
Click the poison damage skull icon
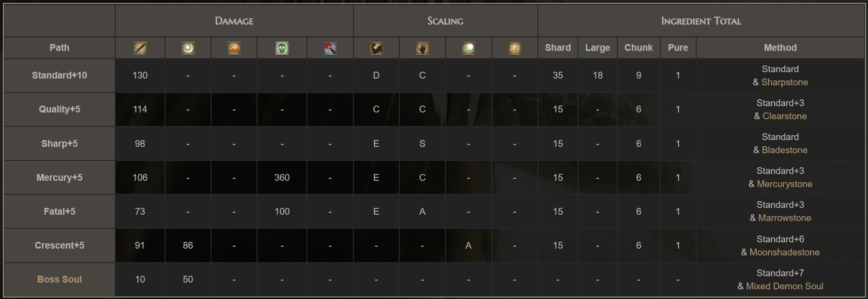tap(282, 48)
